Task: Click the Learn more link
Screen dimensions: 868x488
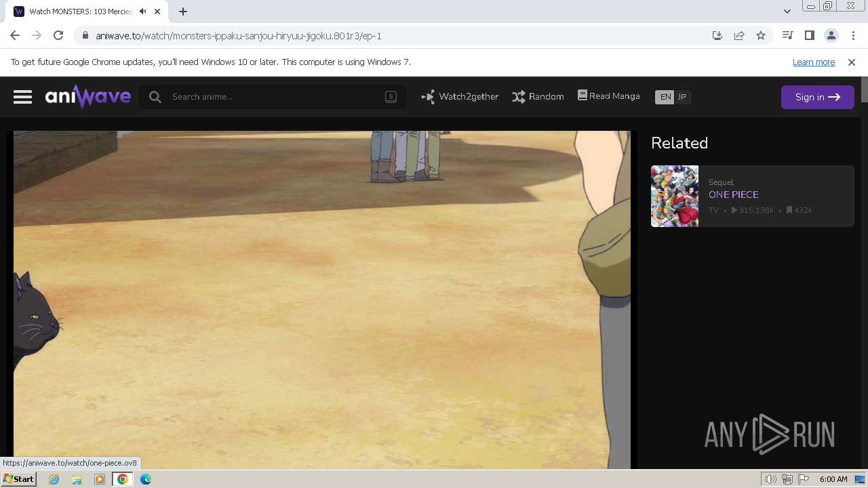Action: click(814, 62)
